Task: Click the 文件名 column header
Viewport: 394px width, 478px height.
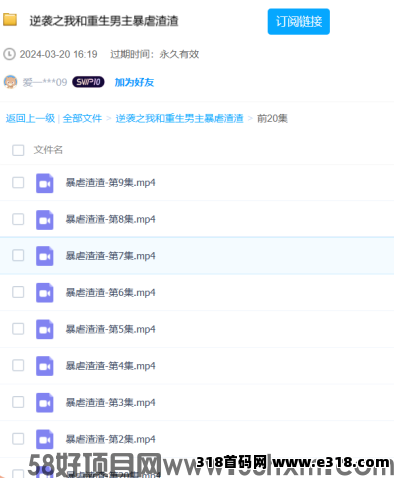Action: 48,150
